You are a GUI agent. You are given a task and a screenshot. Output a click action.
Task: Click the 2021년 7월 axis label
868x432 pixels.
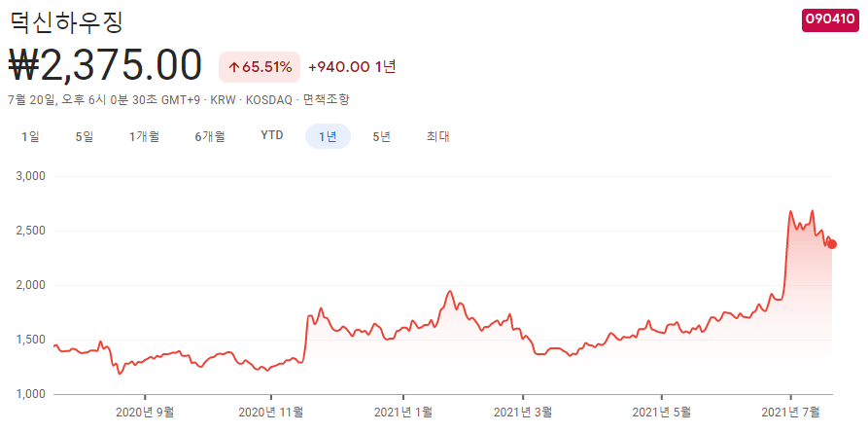click(x=791, y=412)
